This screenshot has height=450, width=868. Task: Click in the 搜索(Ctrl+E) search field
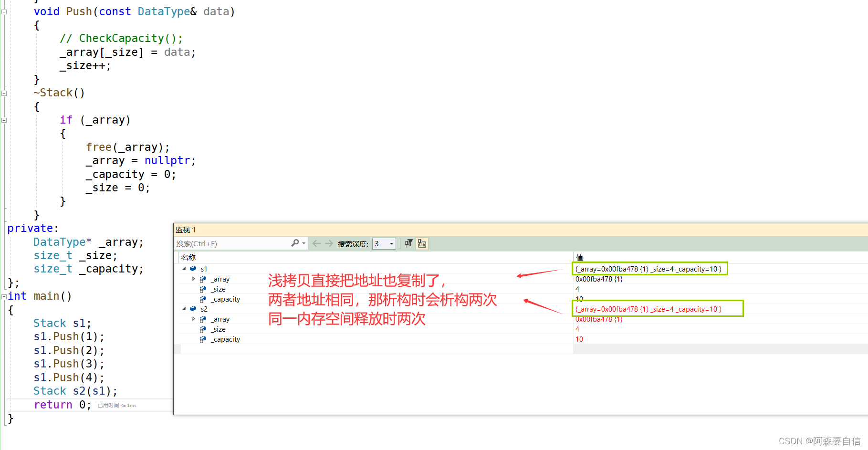232,243
